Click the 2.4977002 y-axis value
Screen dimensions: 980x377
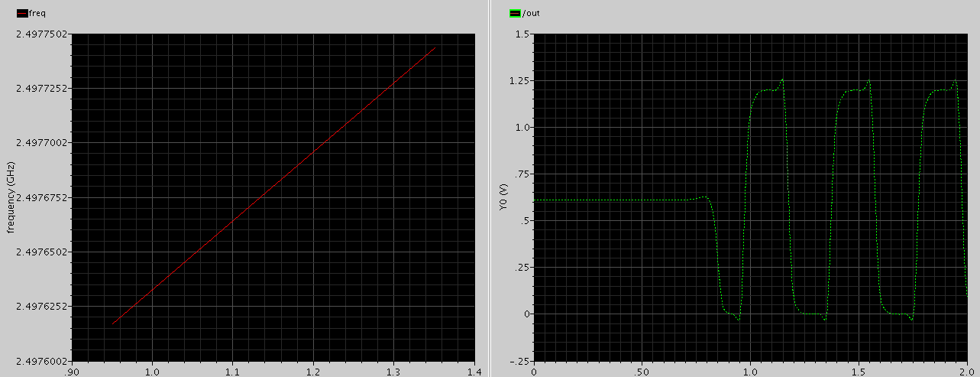click(x=41, y=143)
